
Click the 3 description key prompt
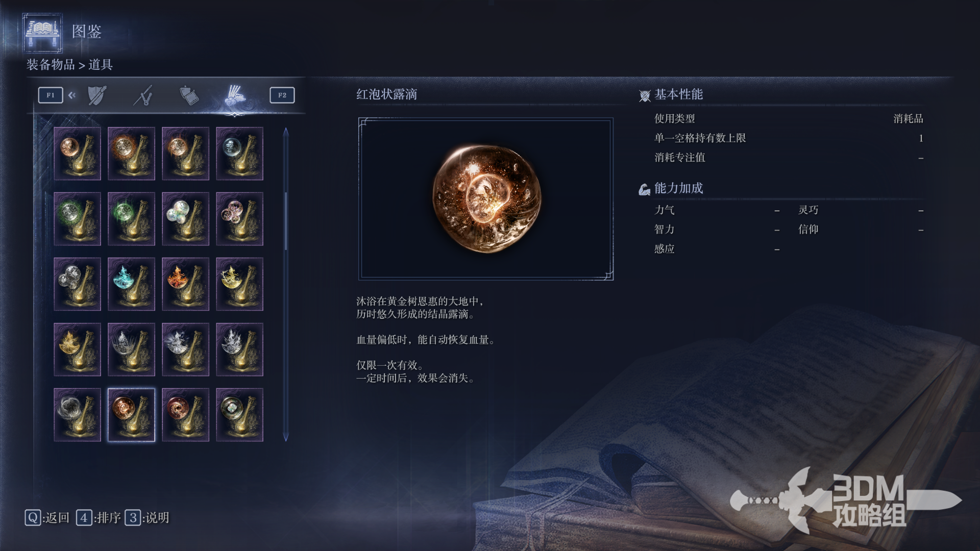(x=148, y=518)
